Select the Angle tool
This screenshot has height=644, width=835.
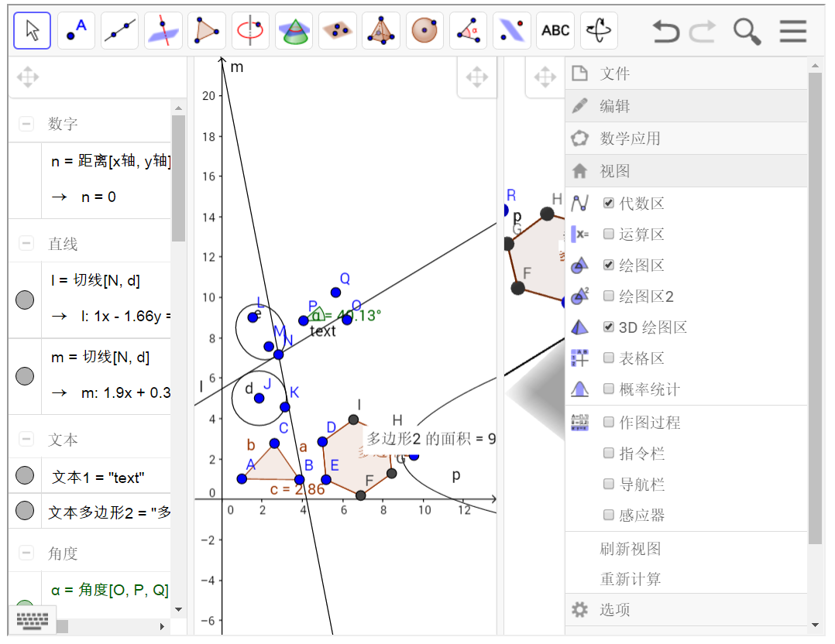[x=468, y=30]
